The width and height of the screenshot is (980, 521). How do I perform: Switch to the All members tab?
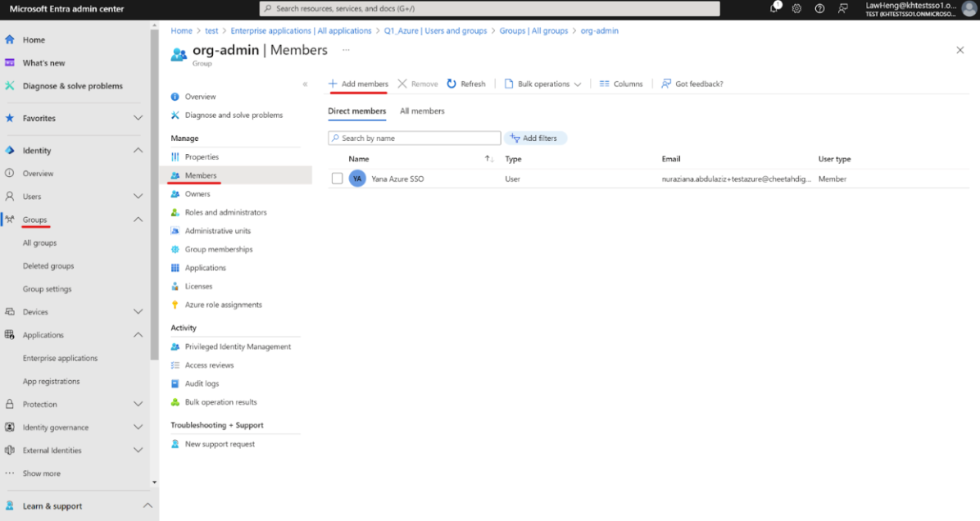[422, 111]
